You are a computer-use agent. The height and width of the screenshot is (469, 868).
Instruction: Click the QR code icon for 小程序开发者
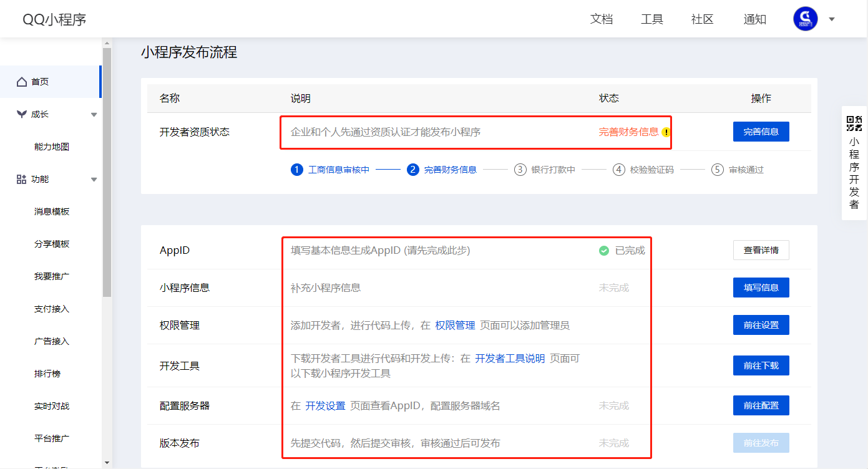tap(854, 123)
